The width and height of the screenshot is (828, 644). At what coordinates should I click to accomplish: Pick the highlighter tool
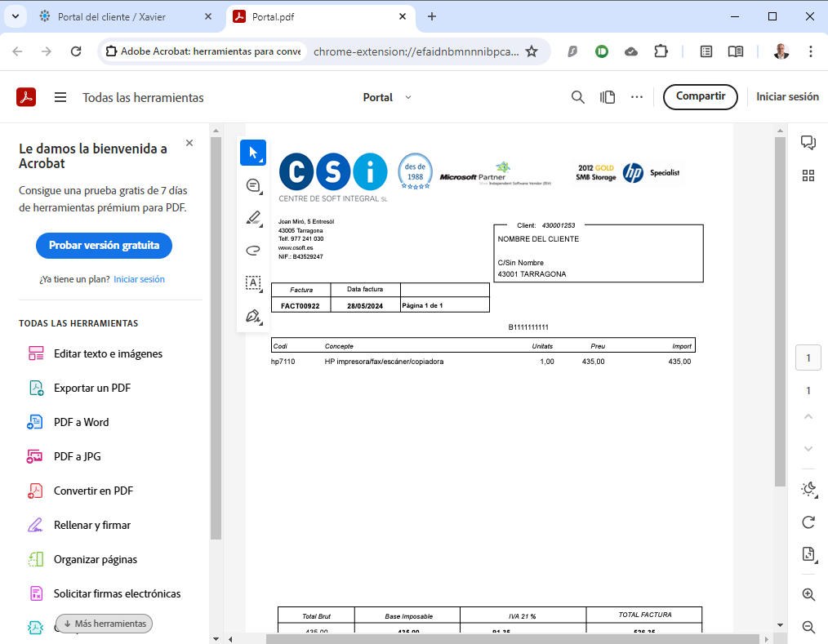[x=253, y=218]
